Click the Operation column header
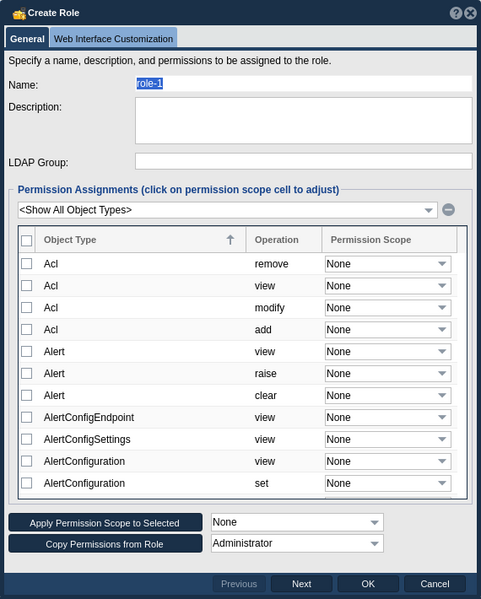Image resolution: width=481 pixels, height=599 pixels. (283, 240)
